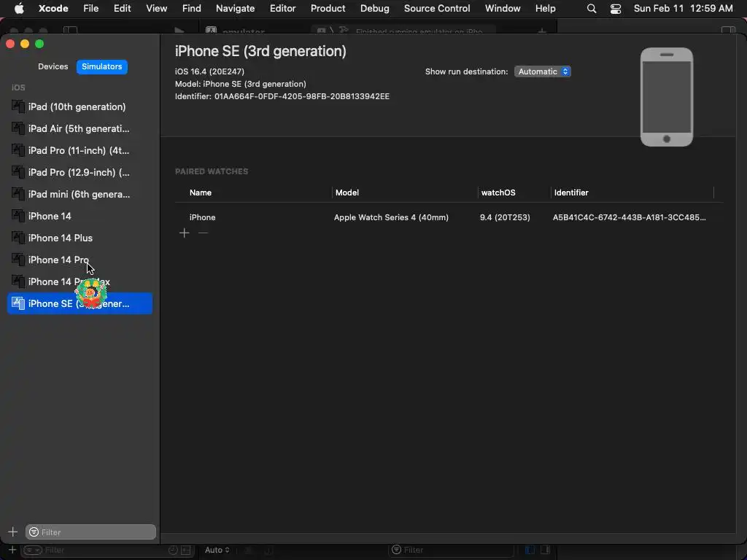Select the iPad Air (5th generation) simulator
The image size is (747, 560).
coord(80,128)
